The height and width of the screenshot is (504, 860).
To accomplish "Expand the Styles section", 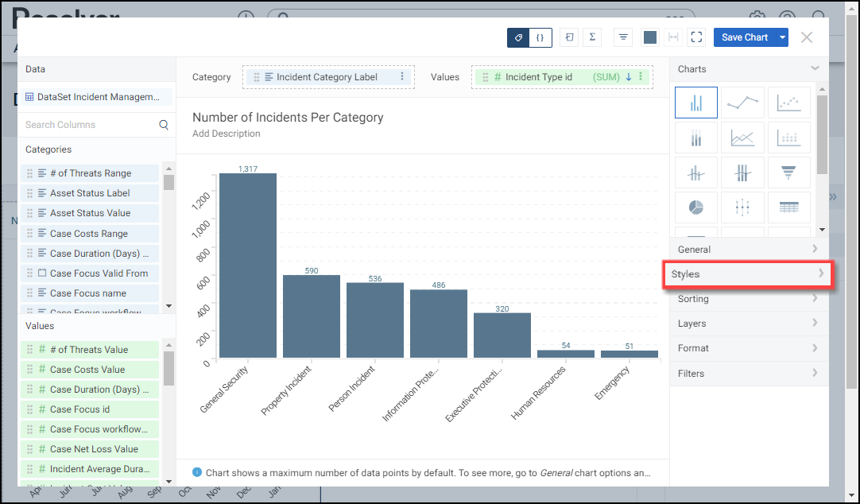I will pos(748,274).
